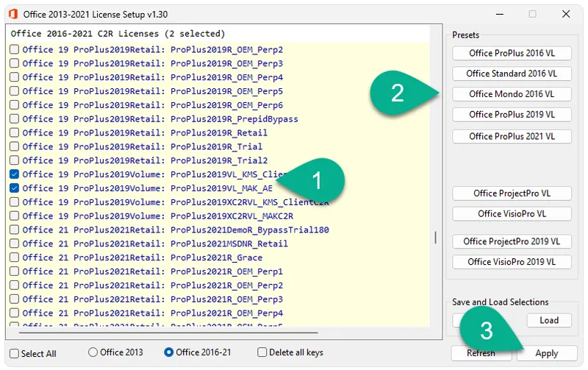The height and width of the screenshot is (370, 588).
Task: Apply the Office ProPlus 2016 VL preset
Action: [x=512, y=53]
